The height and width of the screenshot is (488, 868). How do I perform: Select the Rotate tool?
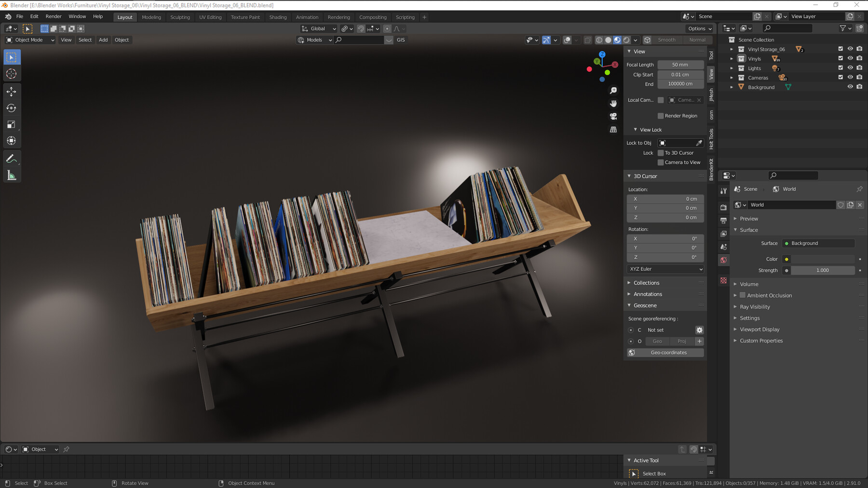pos(12,108)
